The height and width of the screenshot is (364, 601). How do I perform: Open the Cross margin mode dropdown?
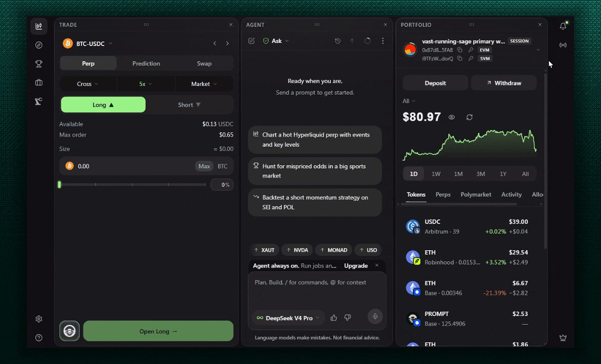[88, 84]
